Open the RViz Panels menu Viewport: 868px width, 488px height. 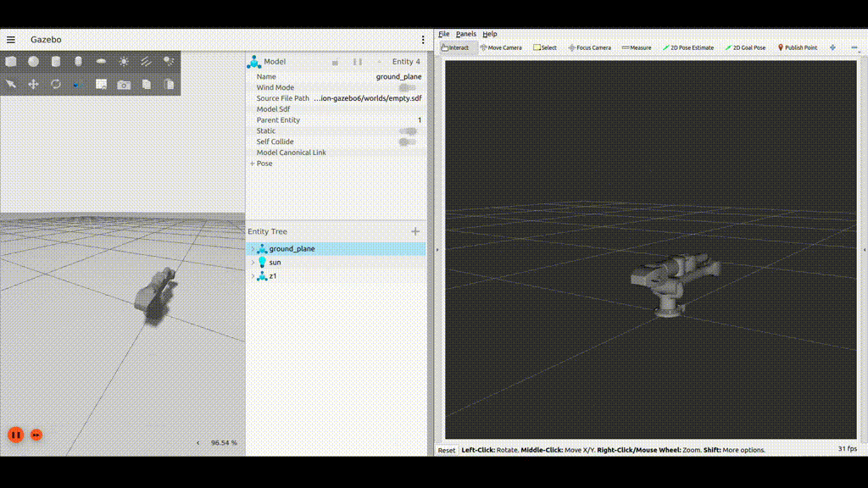click(x=466, y=34)
